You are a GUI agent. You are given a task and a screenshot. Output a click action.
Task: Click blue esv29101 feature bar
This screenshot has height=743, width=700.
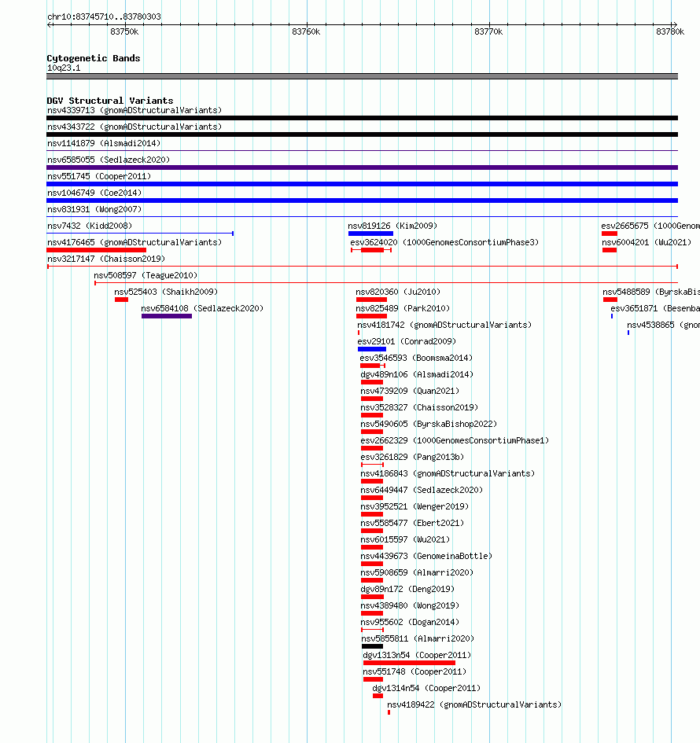(372, 349)
